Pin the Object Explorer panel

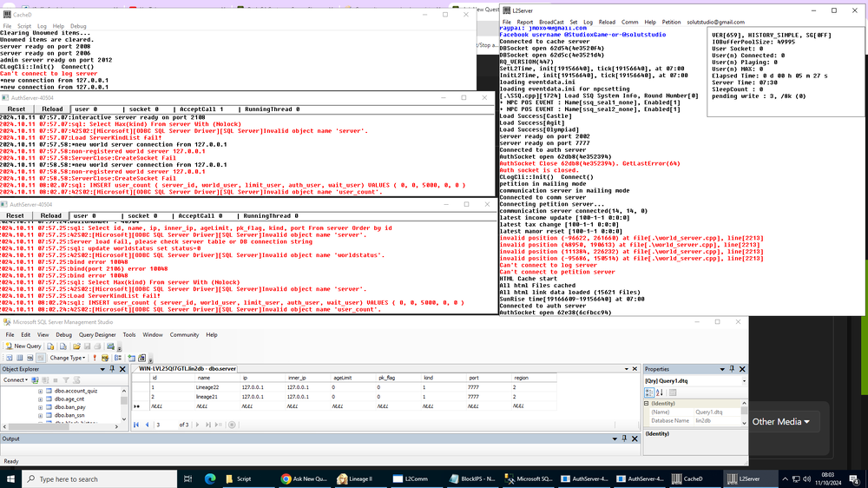pos(113,368)
